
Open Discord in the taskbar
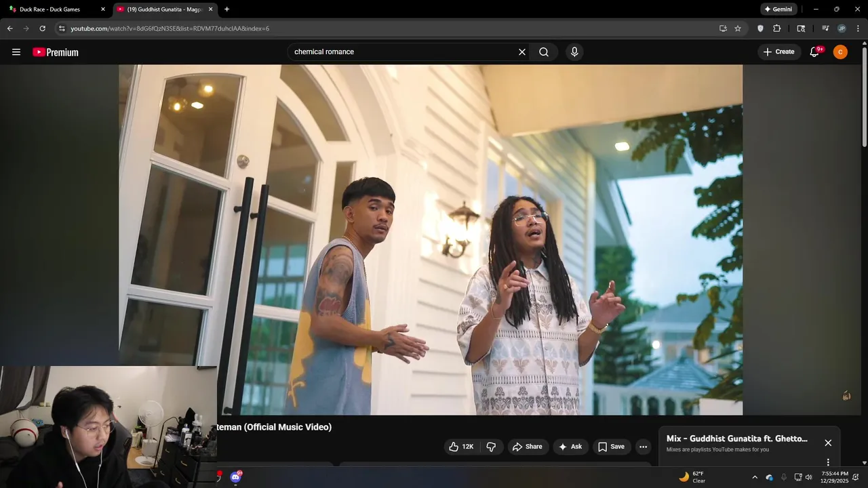tap(235, 477)
